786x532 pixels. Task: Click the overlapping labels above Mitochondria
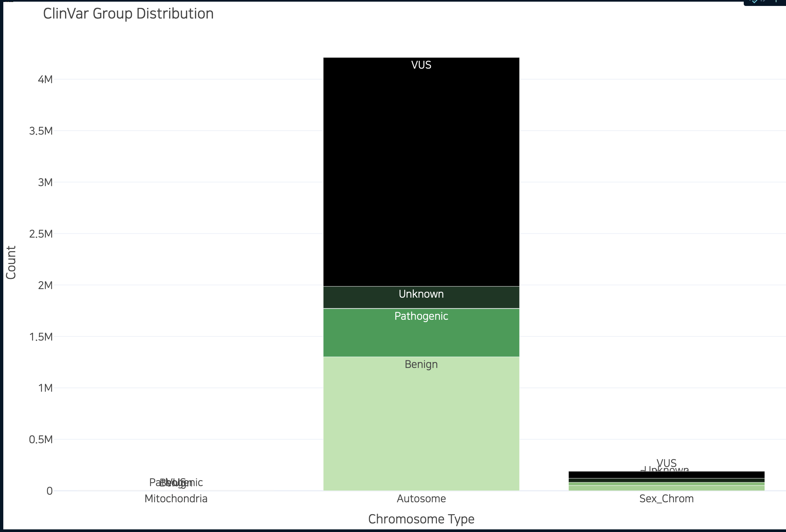pyautogui.click(x=176, y=482)
